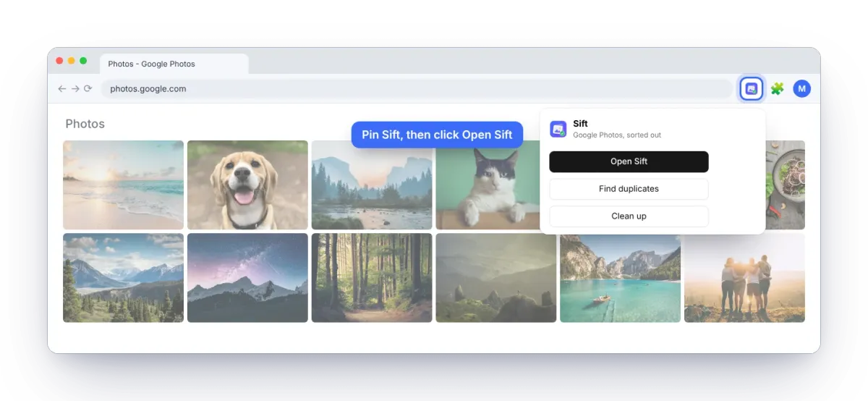This screenshot has height=401, width=868.
Task: Open the friends hugging at sunset photo
Action: pyautogui.click(x=744, y=279)
